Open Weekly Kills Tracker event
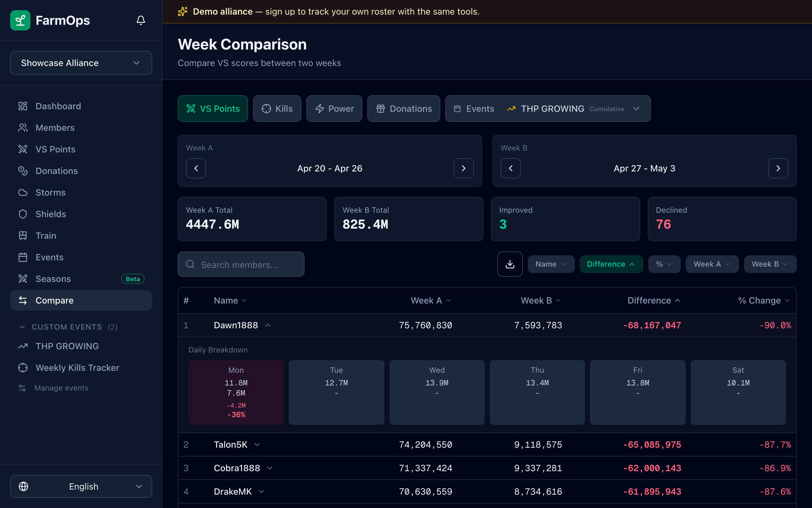812x508 pixels. 81,368
